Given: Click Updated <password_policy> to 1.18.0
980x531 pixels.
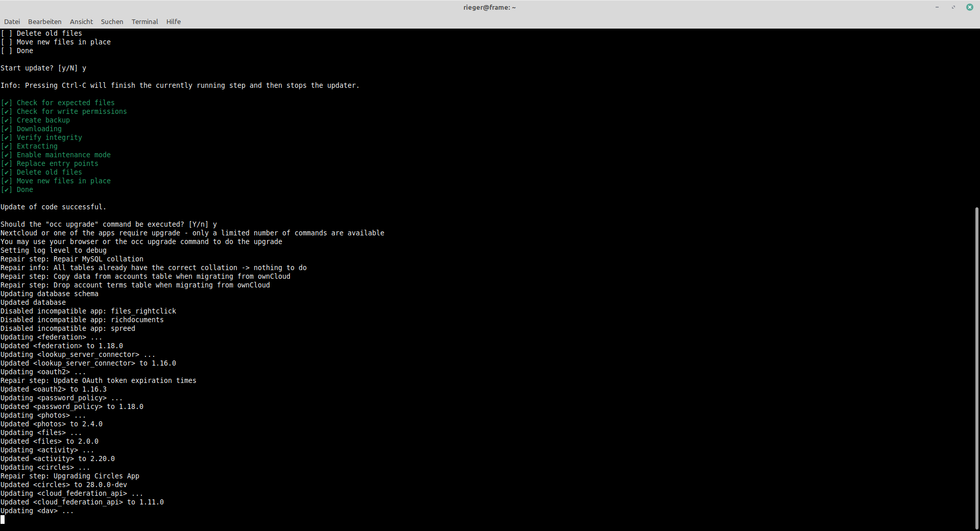Looking at the screenshot, I should coord(72,406).
